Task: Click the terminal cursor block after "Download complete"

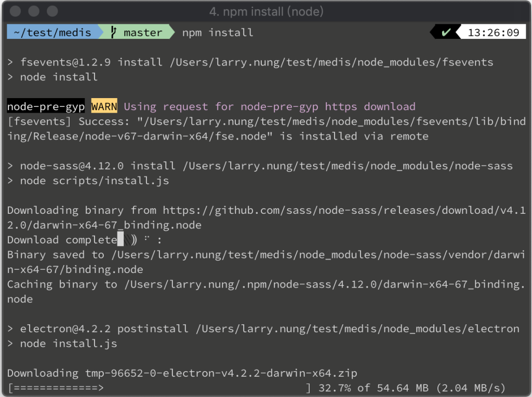Action: click(121, 239)
